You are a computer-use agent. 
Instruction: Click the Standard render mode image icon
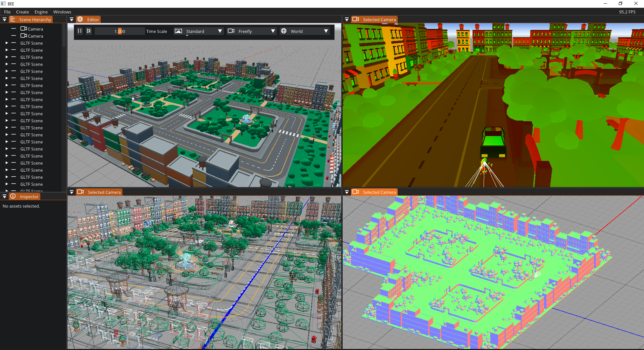[x=178, y=31]
